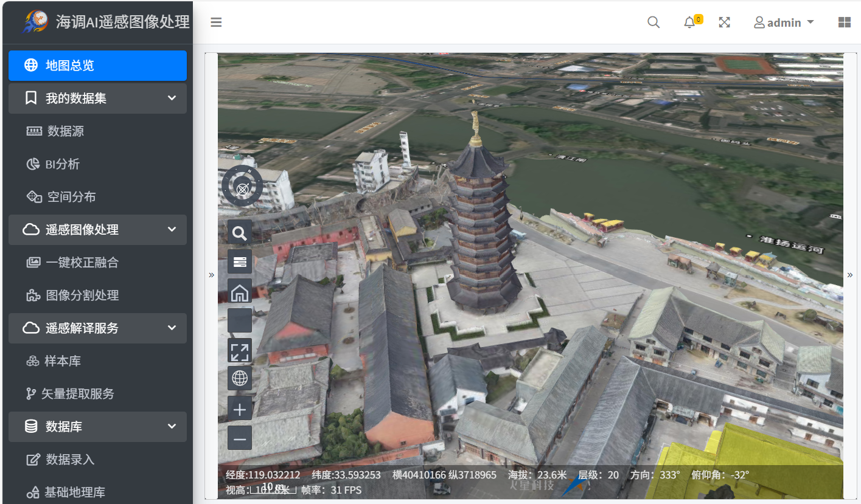Go to 一键校正融合 page
This screenshot has height=504, width=861.
coord(82,263)
